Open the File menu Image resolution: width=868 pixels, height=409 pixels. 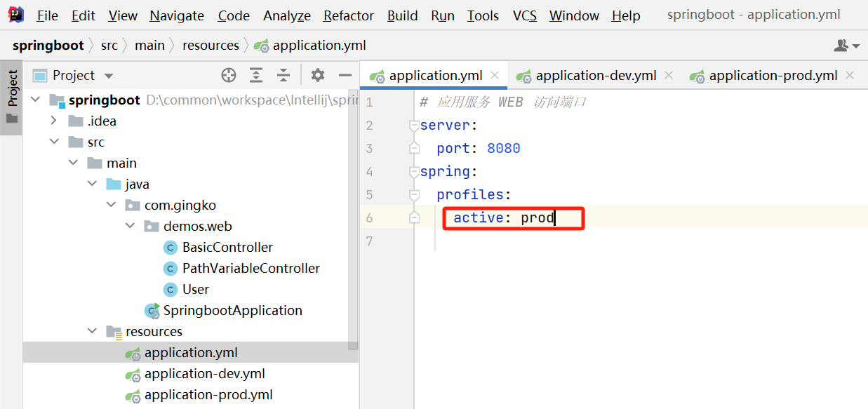click(48, 15)
